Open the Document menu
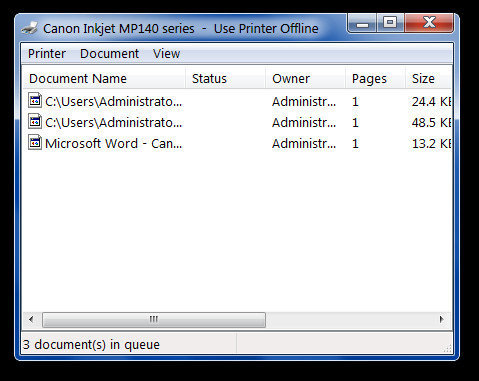Image resolution: width=479 pixels, height=381 pixels. (x=109, y=54)
